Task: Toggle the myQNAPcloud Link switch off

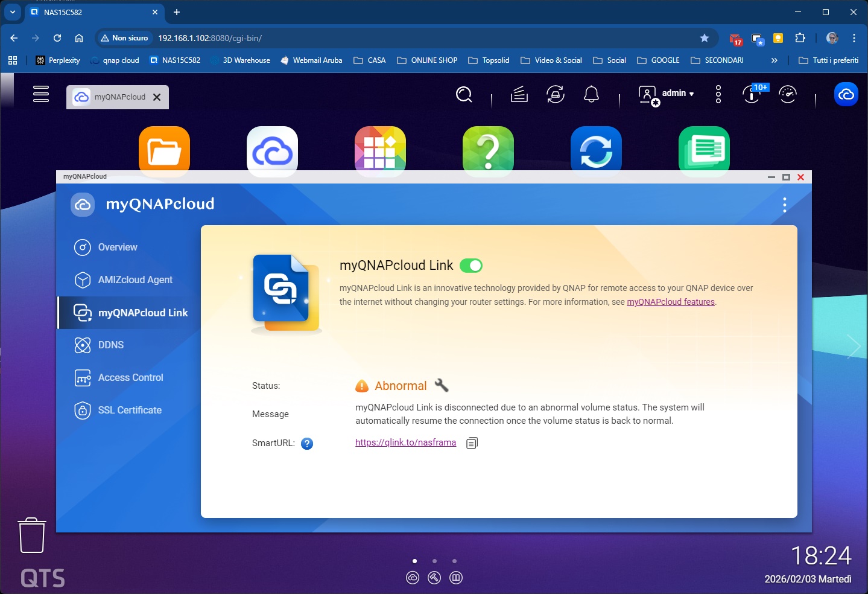Action: 470,266
